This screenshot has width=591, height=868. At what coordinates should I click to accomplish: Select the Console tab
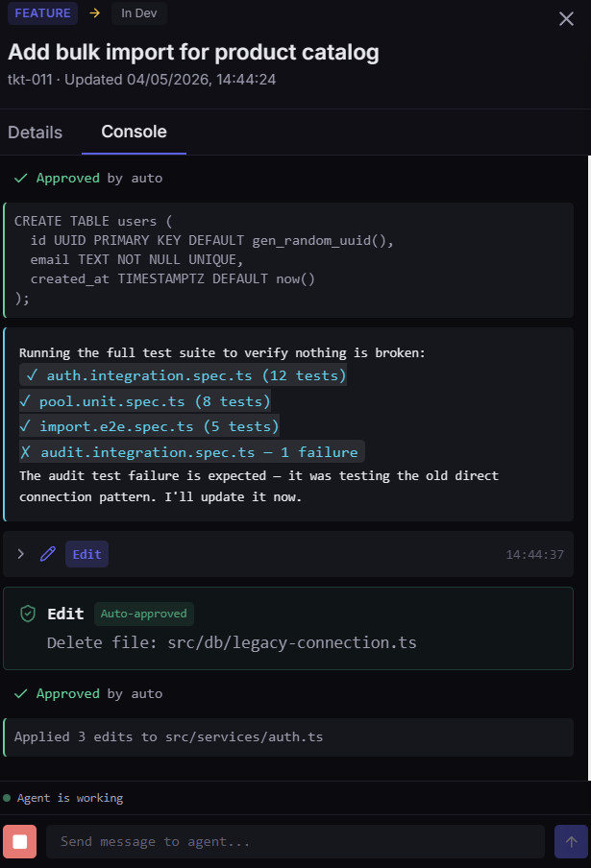coord(134,132)
